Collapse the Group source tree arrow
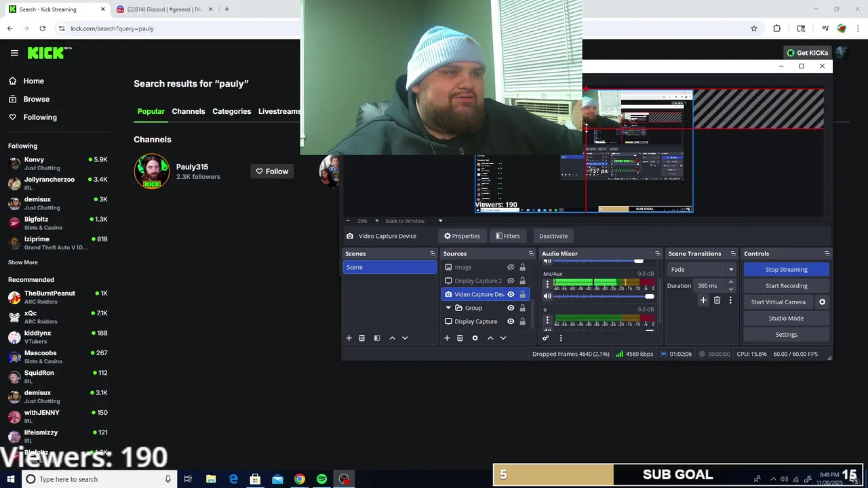This screenshot has width=868, height=488. coord(448,308)
